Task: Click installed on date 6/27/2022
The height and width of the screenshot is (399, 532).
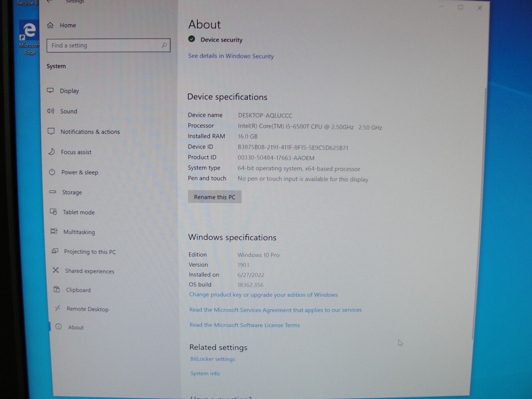Action: pyautogui.click(x=251, y=275)
